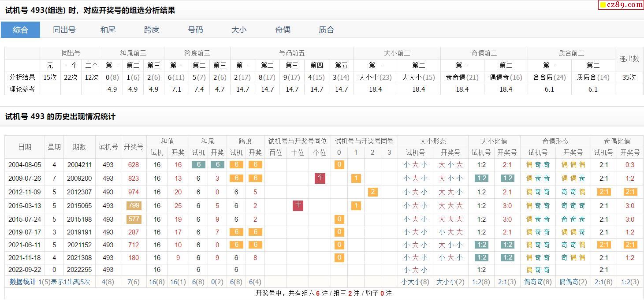644x301 pixels.
Task: Click the 大小形态 header
Action: pyautogui.click(x=432, y=141)
